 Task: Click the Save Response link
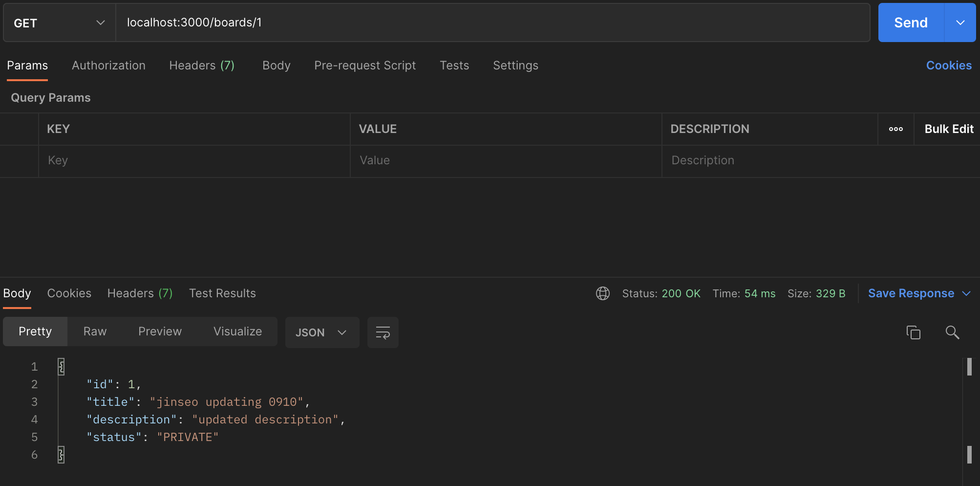pyautogui.click(x=911, y=293)
